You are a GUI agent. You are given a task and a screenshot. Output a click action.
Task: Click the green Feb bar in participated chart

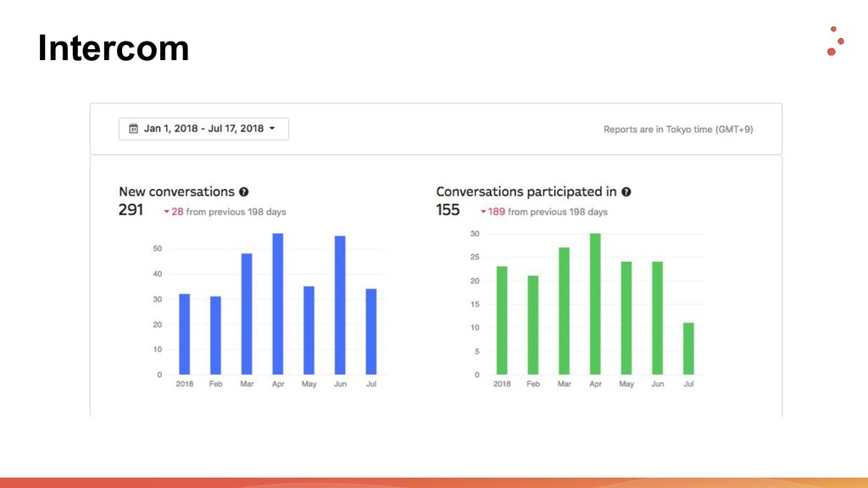(533, 325)
